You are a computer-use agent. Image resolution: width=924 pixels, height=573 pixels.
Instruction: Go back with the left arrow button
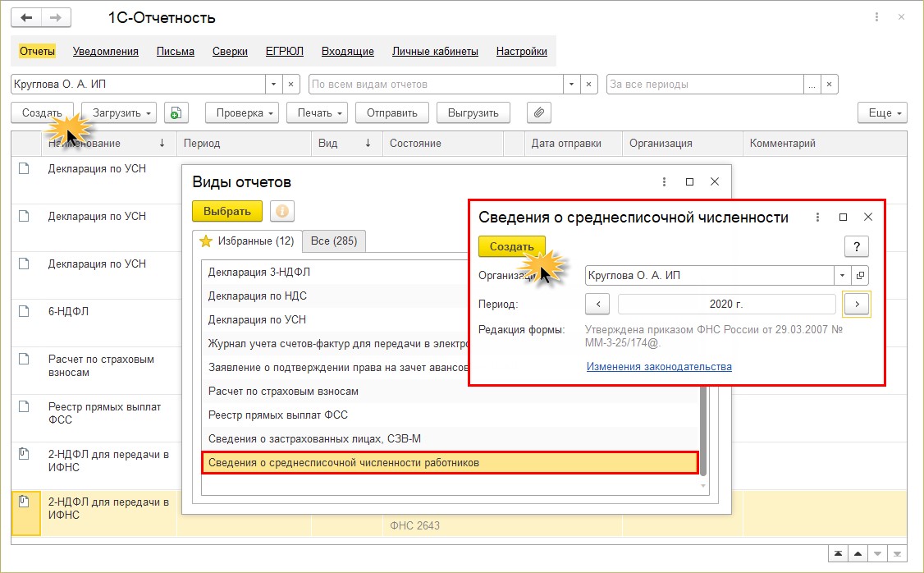(x=26, y=18)
